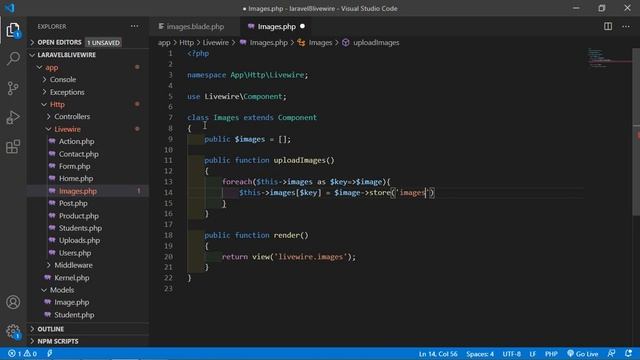Expand the Console folder

pyautogui.click(x=88, y=80)
